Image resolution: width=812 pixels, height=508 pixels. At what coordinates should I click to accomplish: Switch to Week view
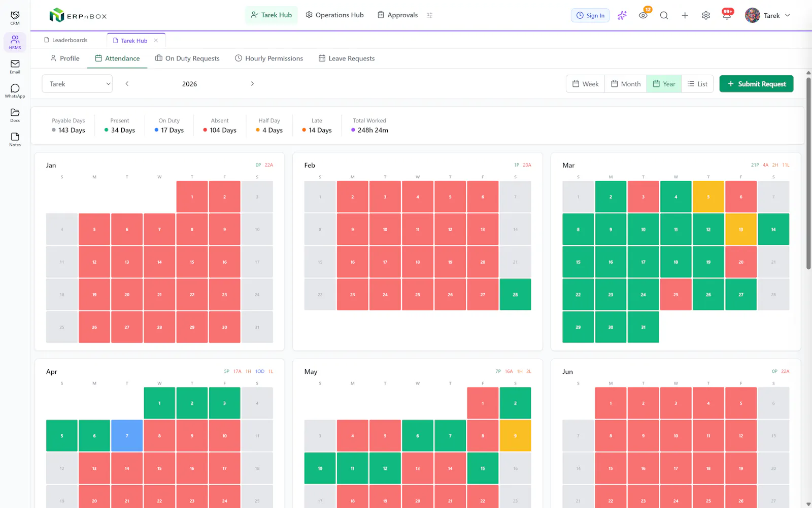pos(585,84)
